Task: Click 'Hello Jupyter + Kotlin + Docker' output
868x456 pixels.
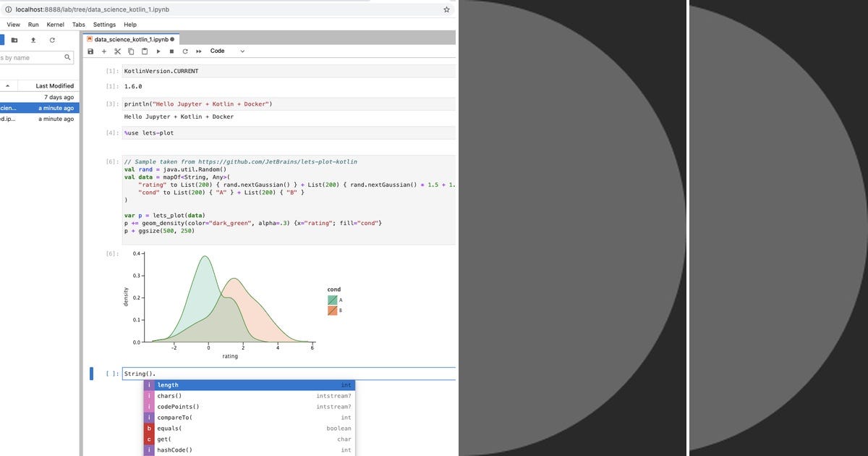Action: tap(179, 117)
